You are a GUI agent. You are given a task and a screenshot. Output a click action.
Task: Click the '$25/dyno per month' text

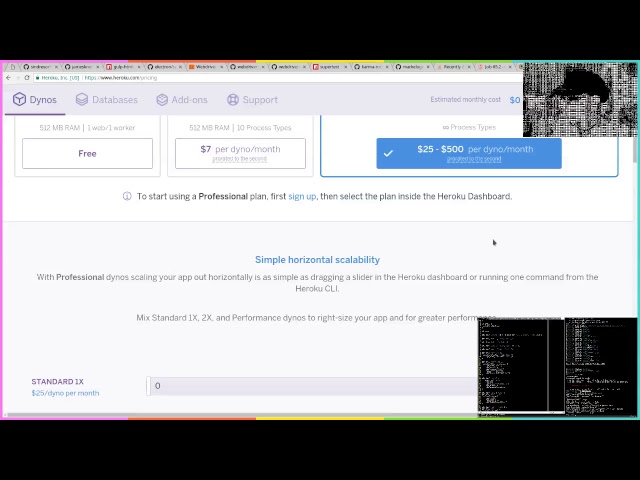(65, 393)
